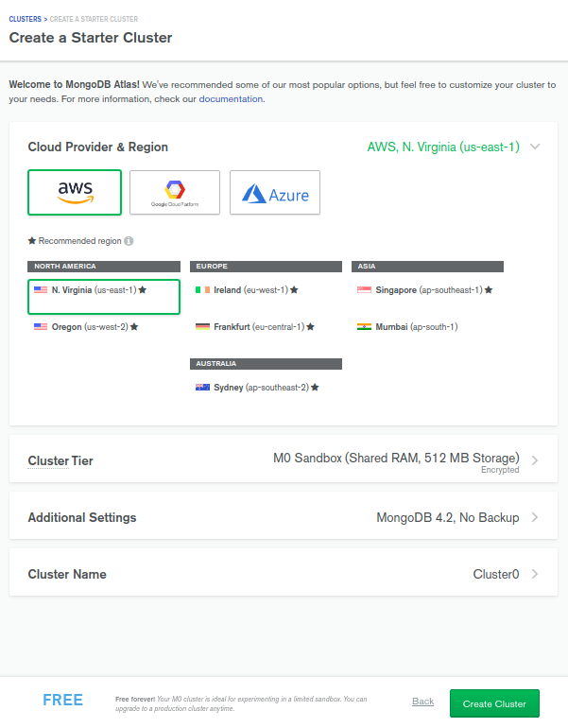Select N. Virginia (us-east-1) region

[104, 297]
